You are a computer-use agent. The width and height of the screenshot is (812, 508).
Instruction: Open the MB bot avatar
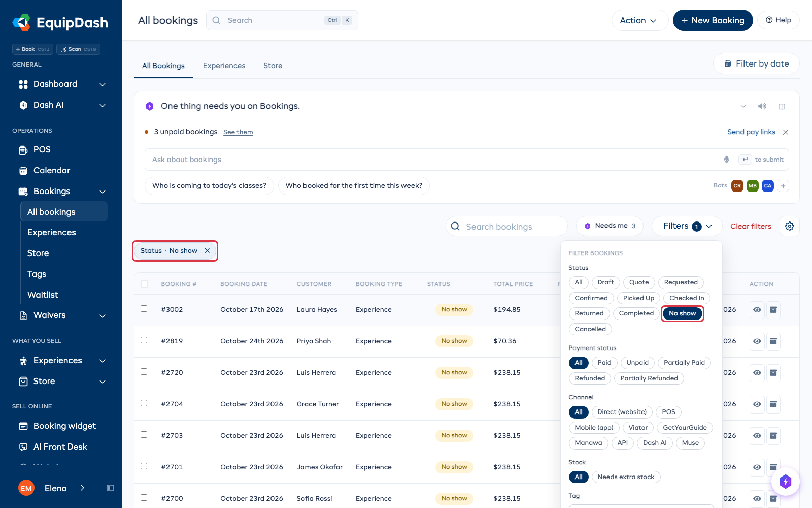753,186
